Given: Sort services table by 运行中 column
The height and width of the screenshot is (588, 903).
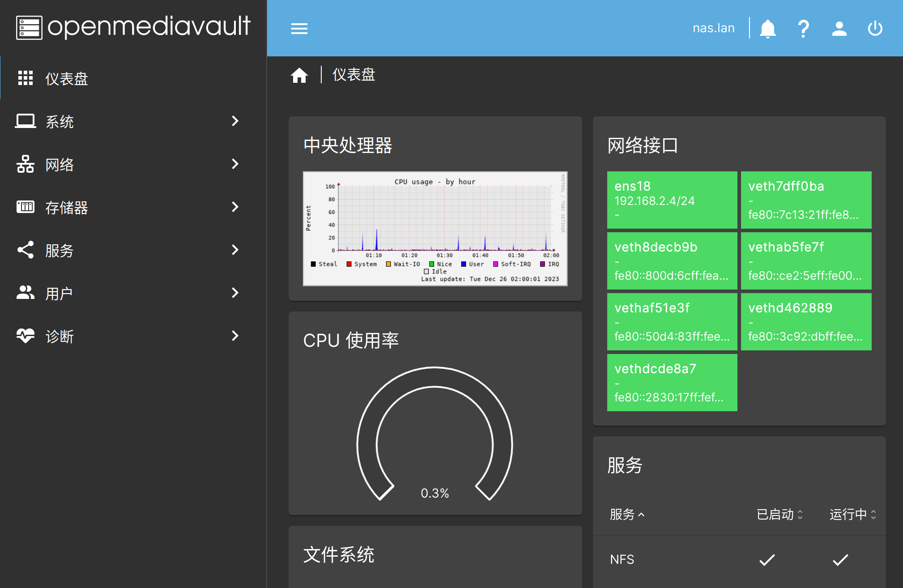Looking at the screenshot, I should coord(853,515).
